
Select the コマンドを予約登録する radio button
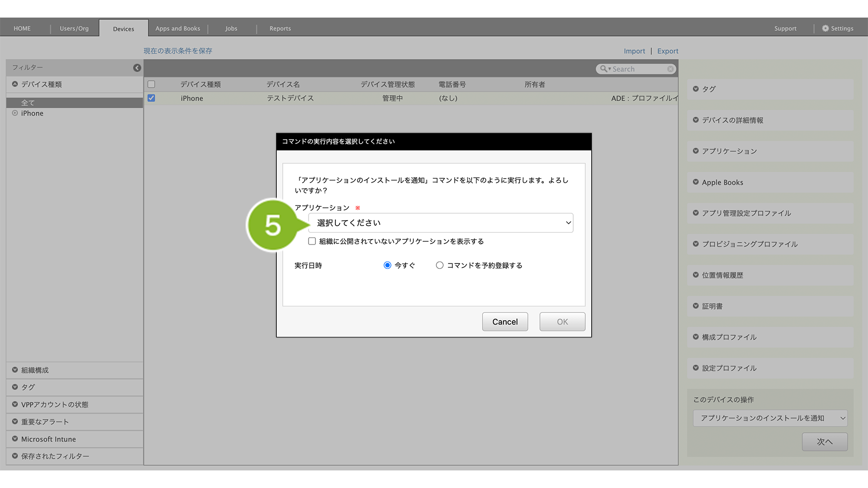click(440, 265)
